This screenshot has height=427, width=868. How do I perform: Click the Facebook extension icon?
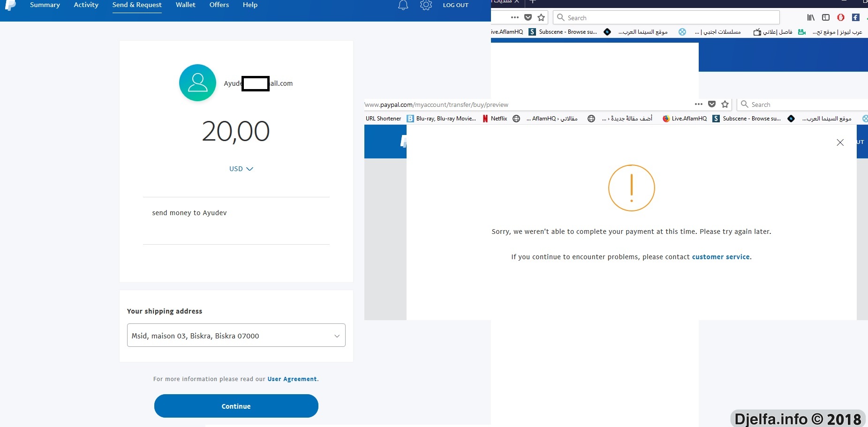856,17
